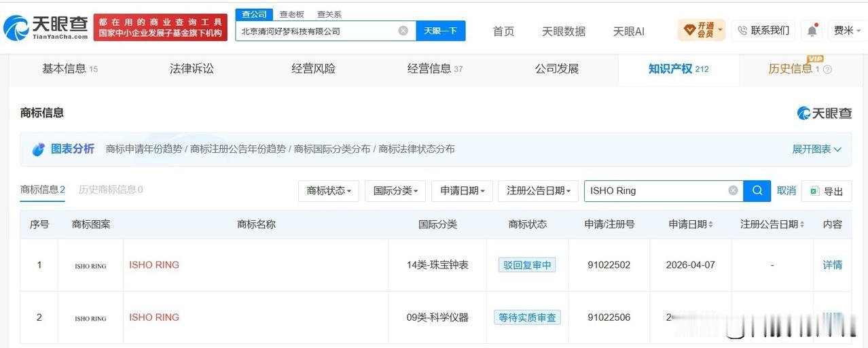
Task: Click the red 国家中小企业发展子基金 banner
Action: pyautogui.click(x=160, y=27)
